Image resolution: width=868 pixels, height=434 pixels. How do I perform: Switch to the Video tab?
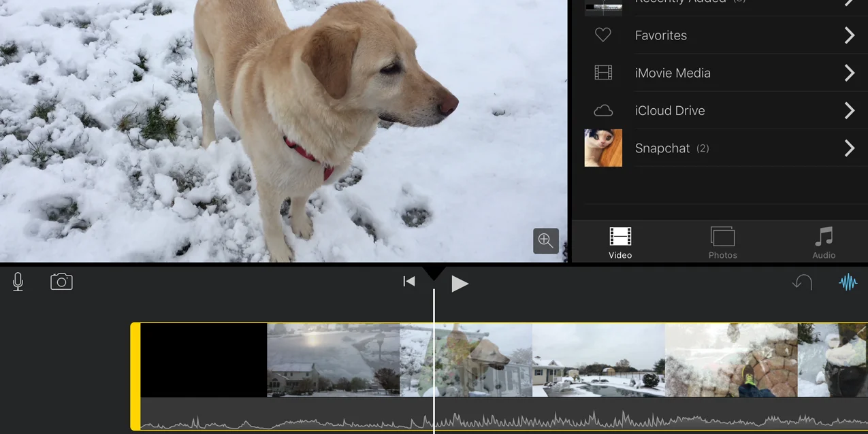(x=620, y=243)
